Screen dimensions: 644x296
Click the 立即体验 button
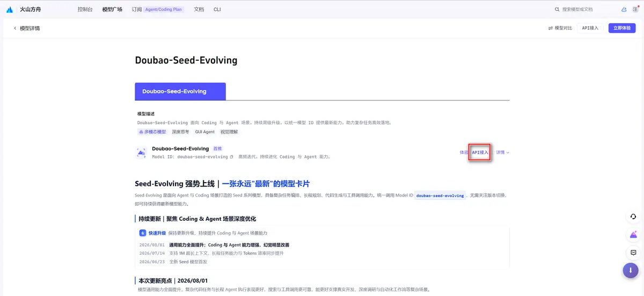tap(622, 28)
